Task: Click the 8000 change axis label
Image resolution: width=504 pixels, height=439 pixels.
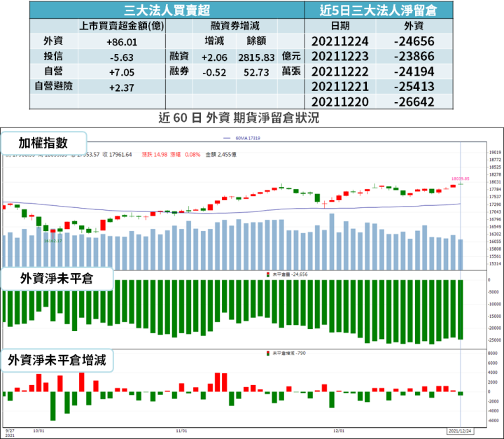Action: click(492, 353)
